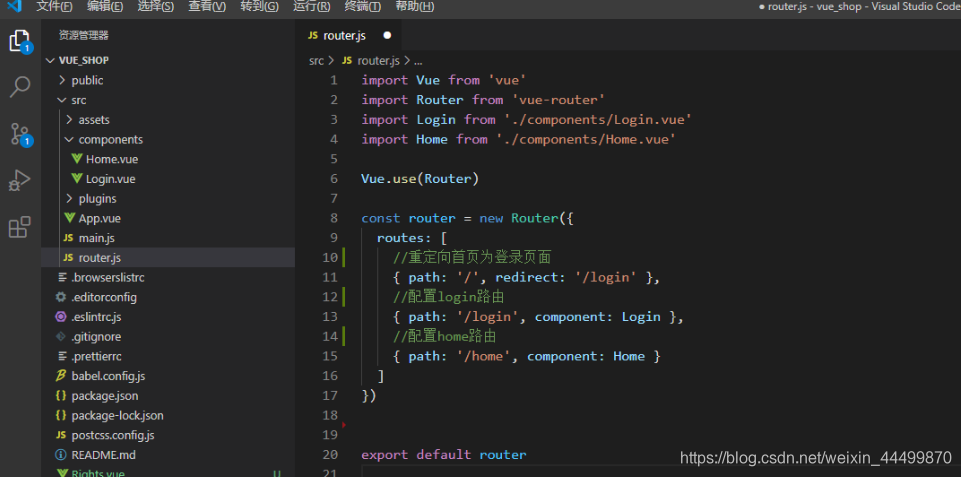Open the 运行(R) menu
The height and width of the screenshot is (477, 962).
311,7
